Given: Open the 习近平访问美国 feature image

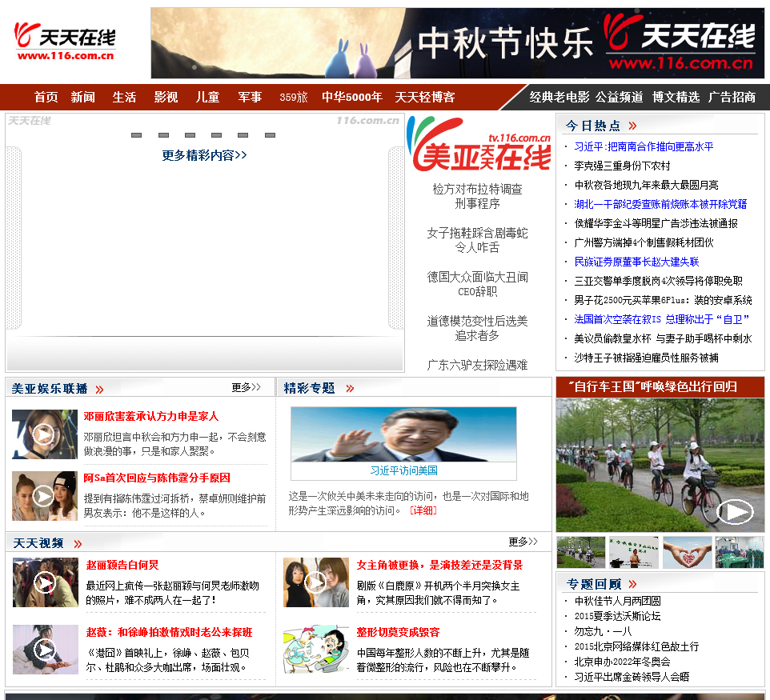Looking at the screenshot, I should tap(403, 434).
